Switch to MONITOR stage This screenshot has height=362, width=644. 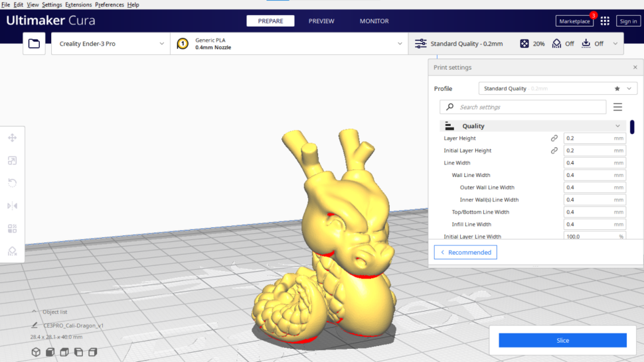(x=374, y=21)
